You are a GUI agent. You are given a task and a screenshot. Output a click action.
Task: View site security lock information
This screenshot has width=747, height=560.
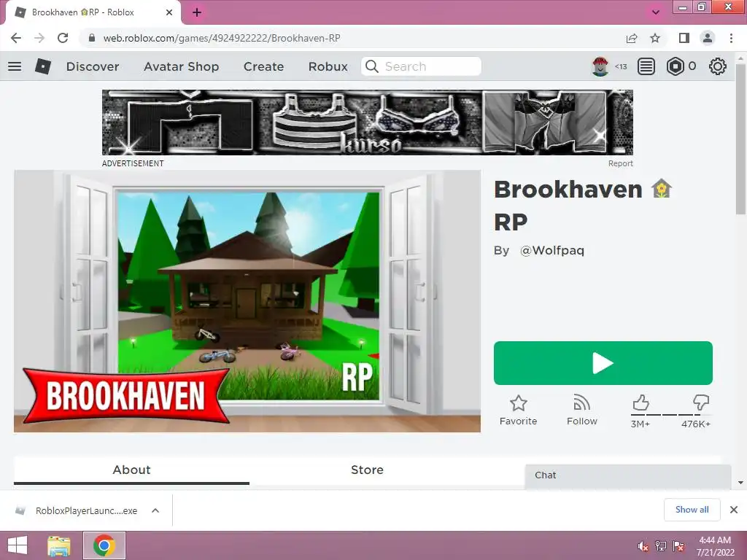[x=92, y=38]
